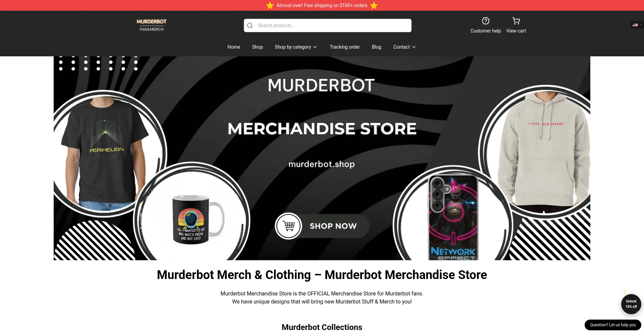Click the Network Effect phone case image
Image resolution: width=644 pixels, height=333 pixels.
click(x=453, y=217)
